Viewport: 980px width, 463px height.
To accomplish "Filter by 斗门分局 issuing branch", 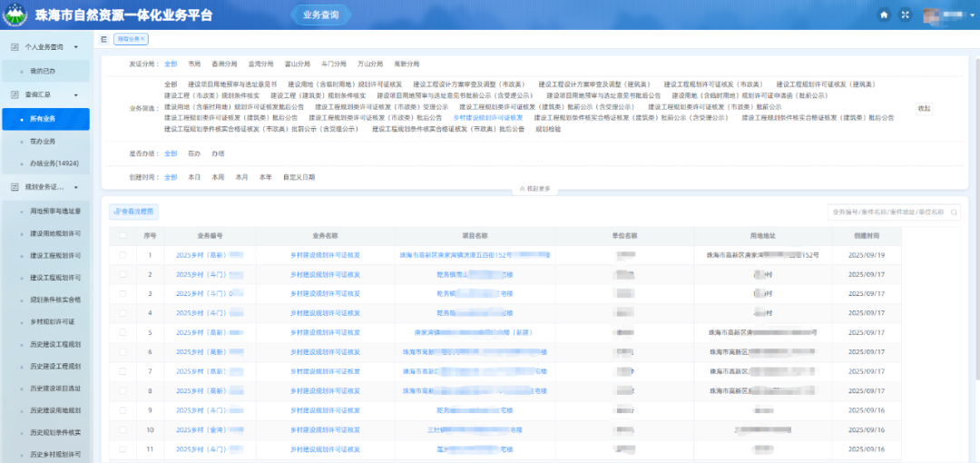I will tap(333, 64).
